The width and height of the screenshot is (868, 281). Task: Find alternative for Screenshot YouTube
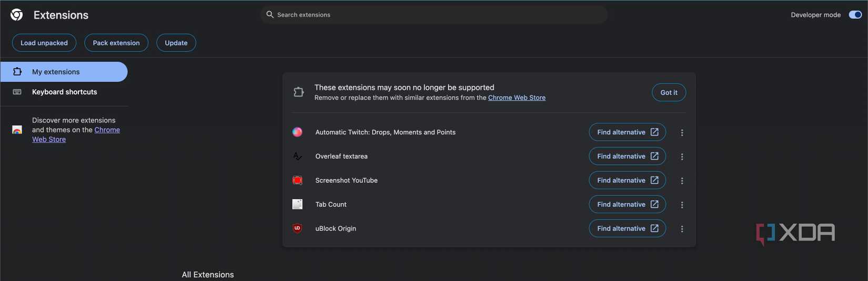tap(627, 180)
